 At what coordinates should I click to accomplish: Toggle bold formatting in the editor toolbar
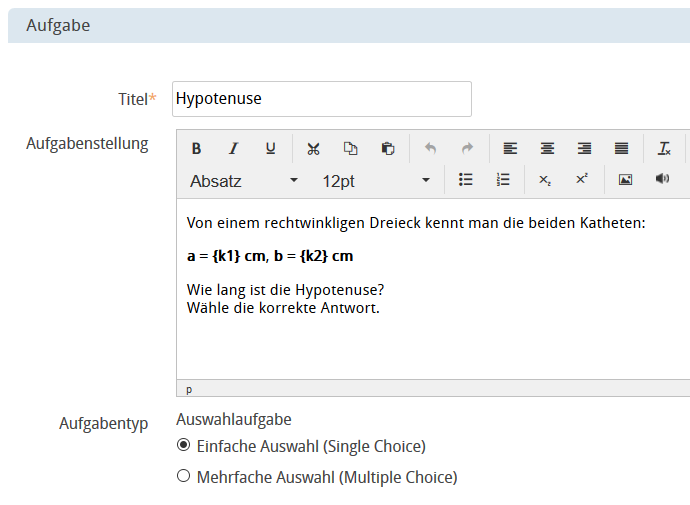[196, 149]
